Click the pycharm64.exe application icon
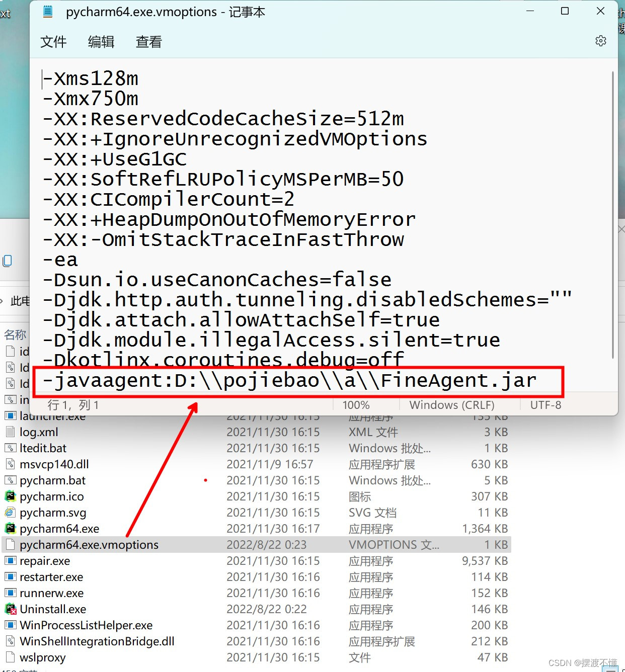The width and height of the screenshot is (625, 672). [x=11, y=529]
